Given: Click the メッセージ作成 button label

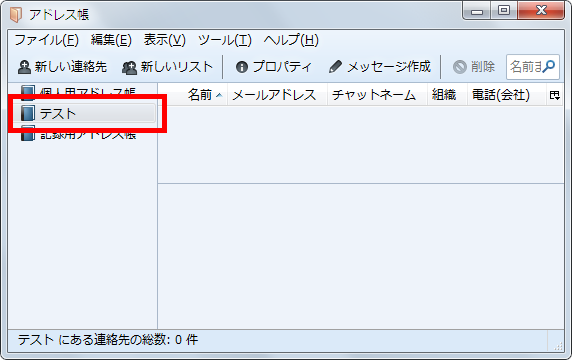Looking at the screenshot, I should [389, 67].
